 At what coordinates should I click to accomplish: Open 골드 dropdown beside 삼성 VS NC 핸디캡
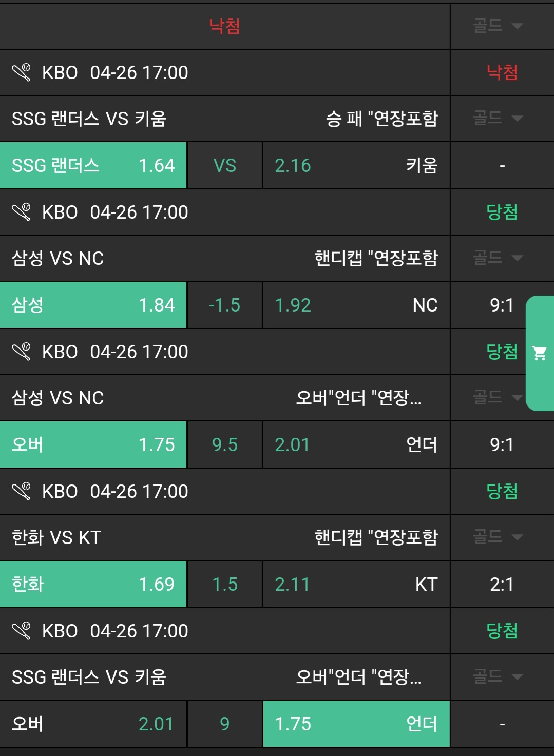497,258
